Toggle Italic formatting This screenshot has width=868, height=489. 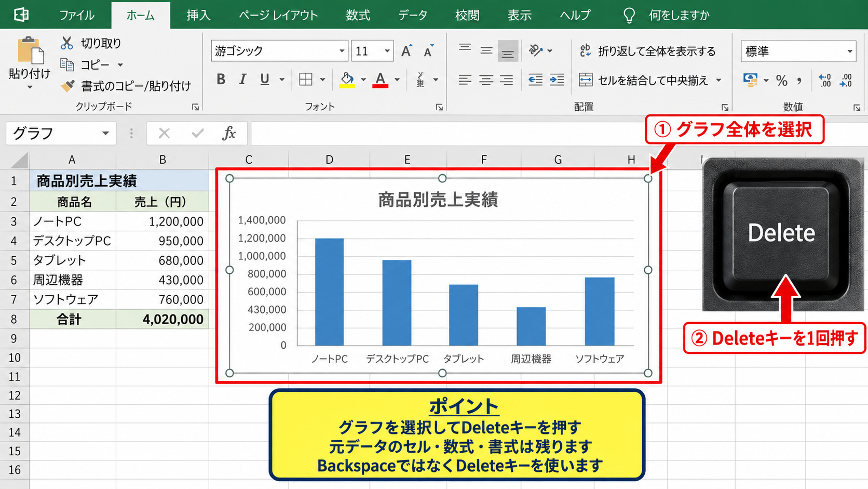242,80
